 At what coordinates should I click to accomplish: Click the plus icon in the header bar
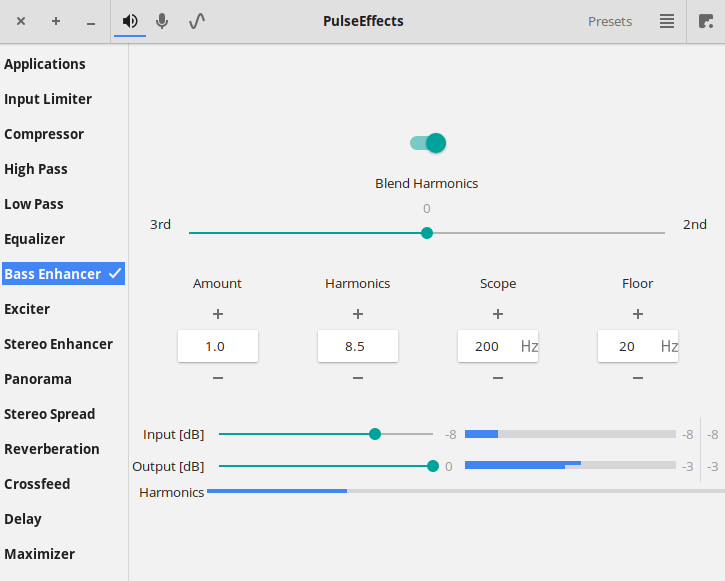56,21
